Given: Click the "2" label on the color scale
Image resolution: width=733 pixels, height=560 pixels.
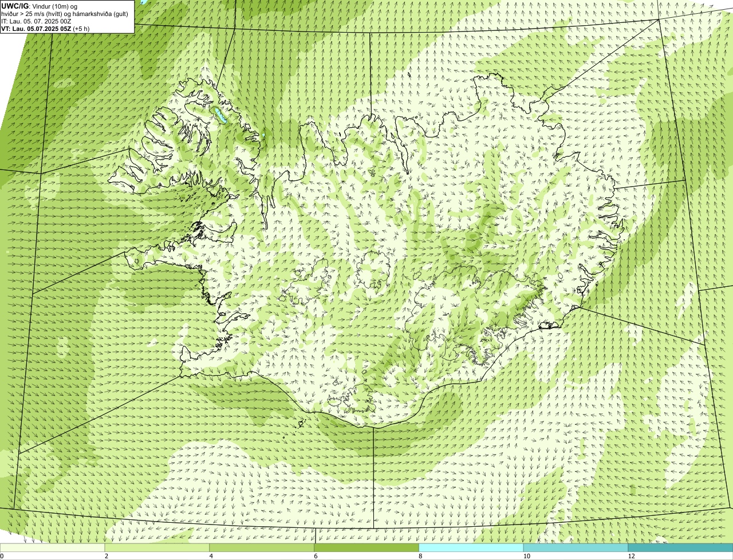Looking at the screenshot, I should click(107, 556).
